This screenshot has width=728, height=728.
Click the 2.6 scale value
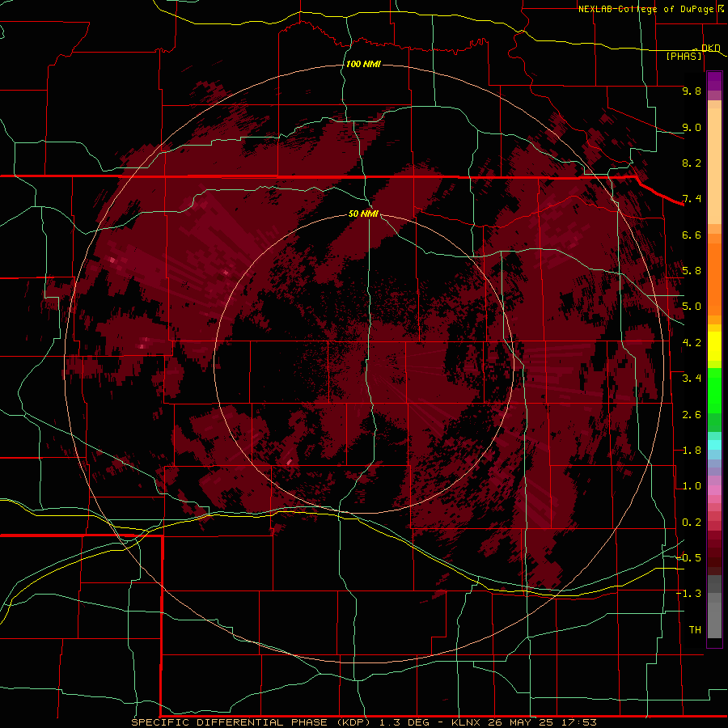click(x=692, y=415)
